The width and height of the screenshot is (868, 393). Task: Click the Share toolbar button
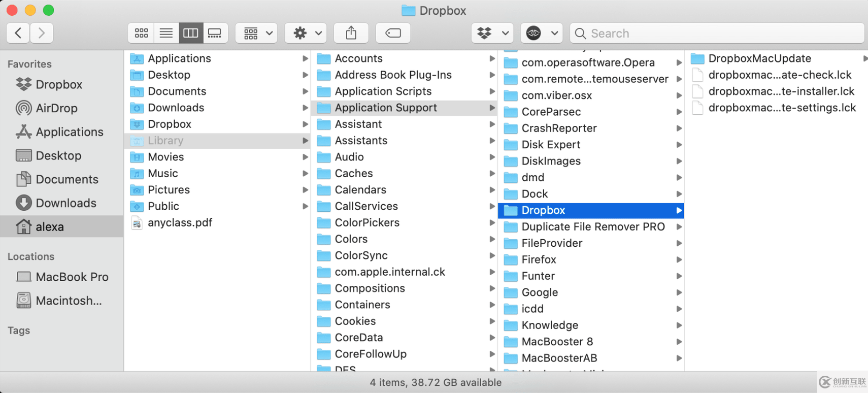coord(351,33)
